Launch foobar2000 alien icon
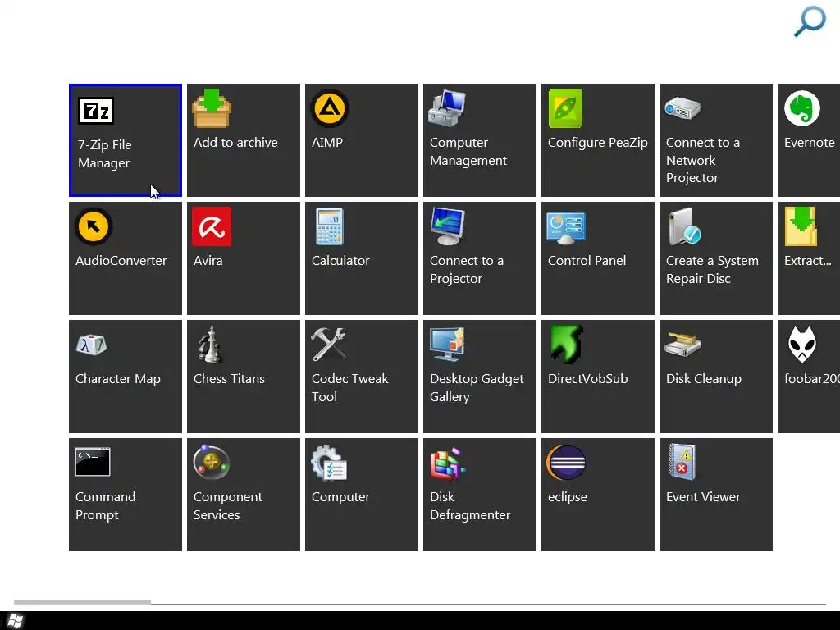 802,345
